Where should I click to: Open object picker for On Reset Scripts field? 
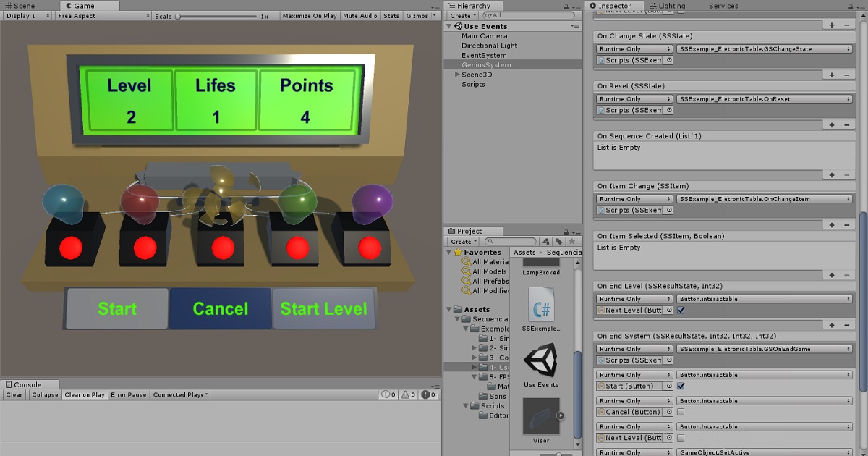(668, 111)
